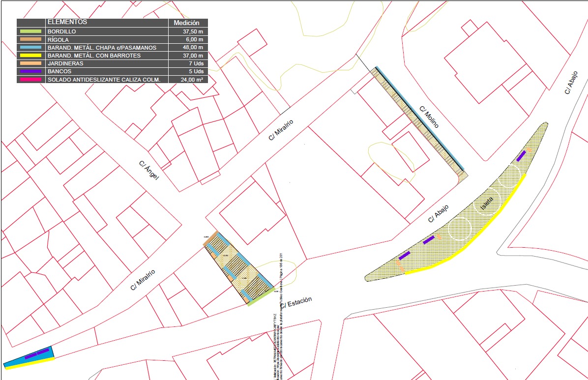588x380 pixels.
Task: Select the yellow swatch for BARAND. METÁL. CON BARROTES
Action: 31,56
